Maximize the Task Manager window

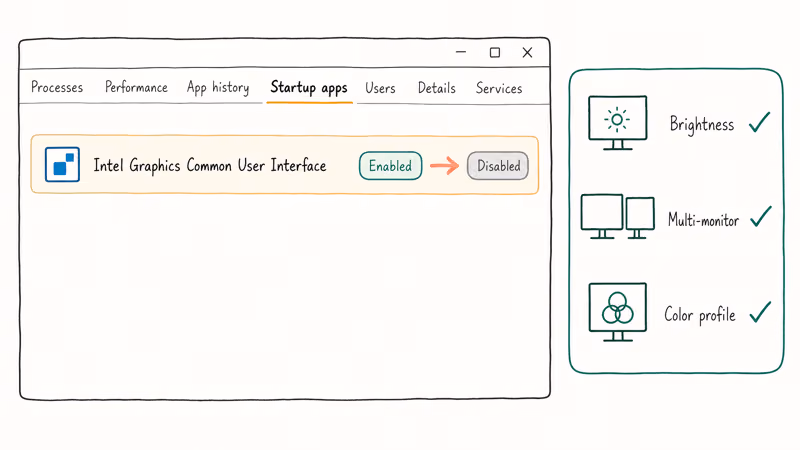[495, 53]
